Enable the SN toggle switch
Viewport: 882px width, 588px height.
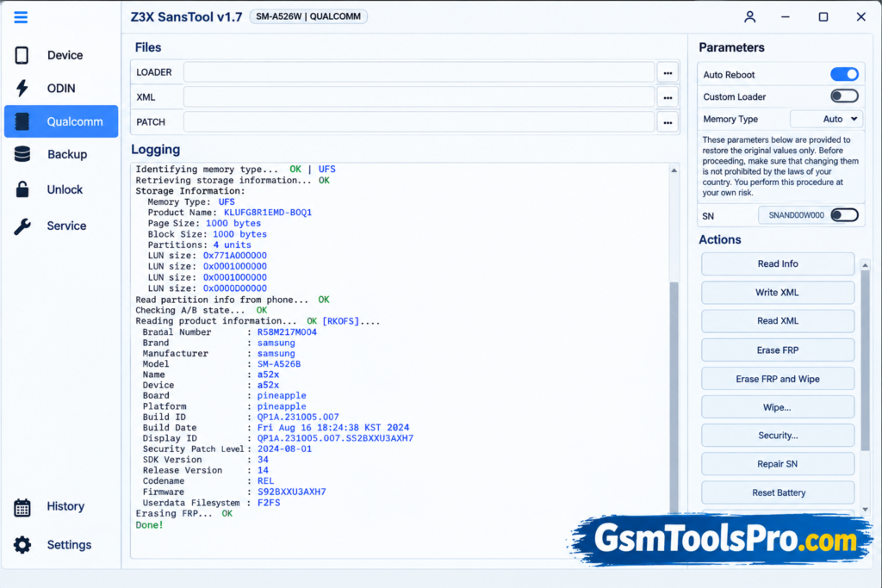(x=844, y=215)
